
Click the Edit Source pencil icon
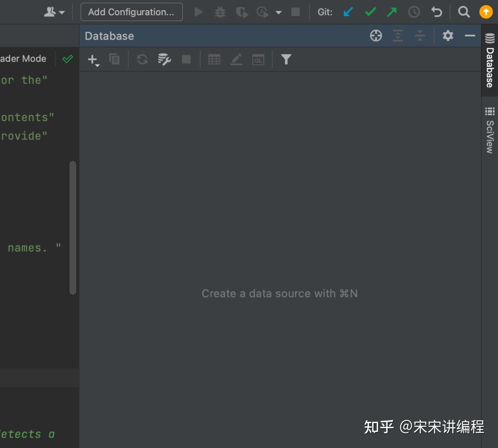pyautogui.click(x=236, y=59)
